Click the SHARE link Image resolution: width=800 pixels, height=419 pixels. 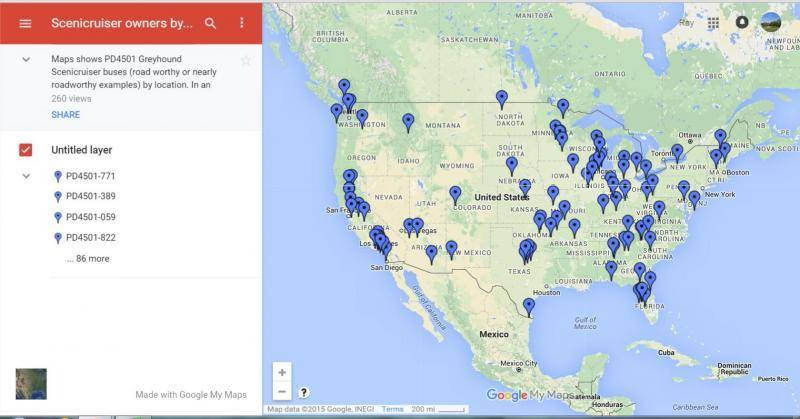coord(65,115)
